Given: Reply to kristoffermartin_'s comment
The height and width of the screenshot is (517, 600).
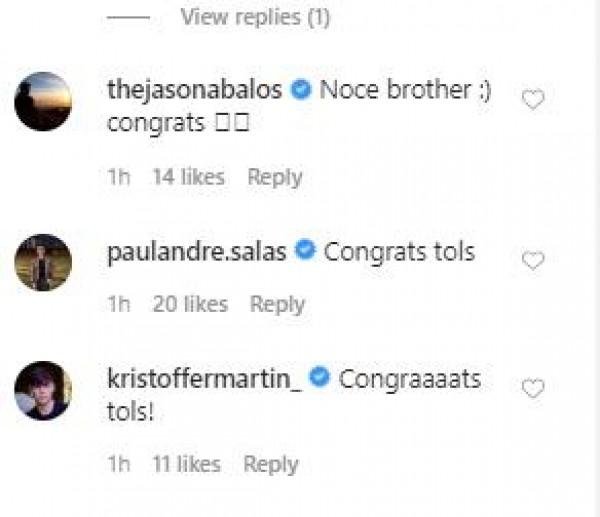Looking at the screenshot, I should (271, 464).
